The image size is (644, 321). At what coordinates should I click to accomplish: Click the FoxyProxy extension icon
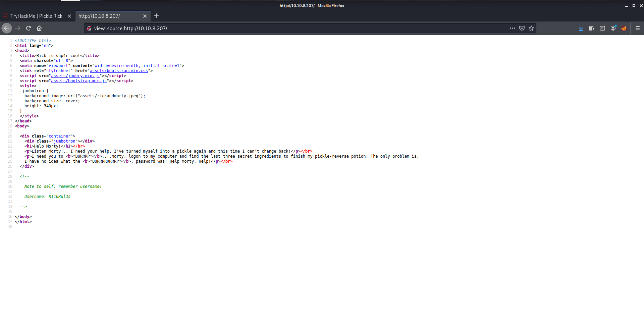[624, 28]
